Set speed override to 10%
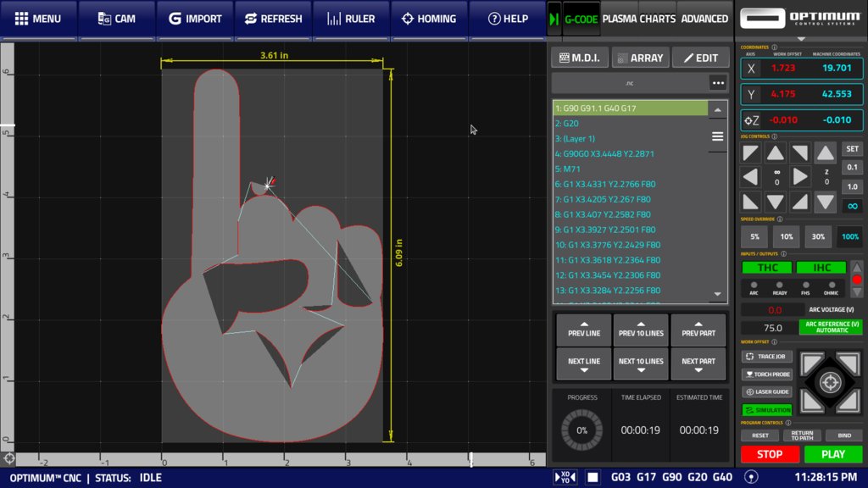This screenshot has height=488, width=868. click(x=786, y=237)
